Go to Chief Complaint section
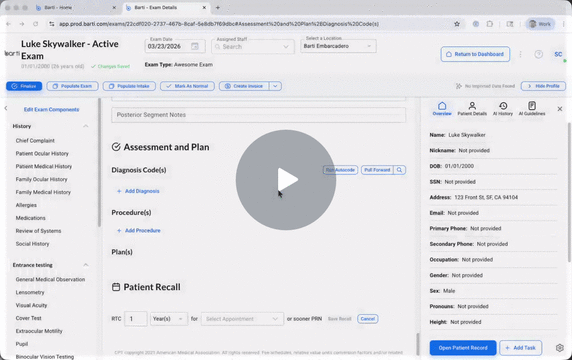The width and height of the screenshot is (572, 360). 35,140
